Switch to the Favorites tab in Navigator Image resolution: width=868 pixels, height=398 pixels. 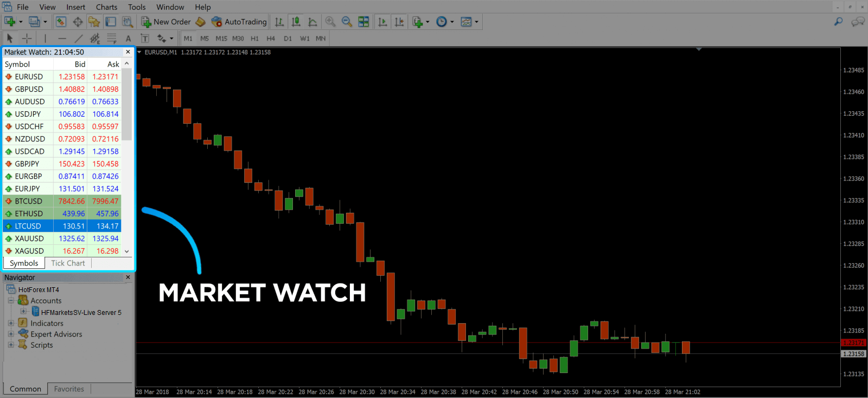pyautogui.click(x=69, y=389)
